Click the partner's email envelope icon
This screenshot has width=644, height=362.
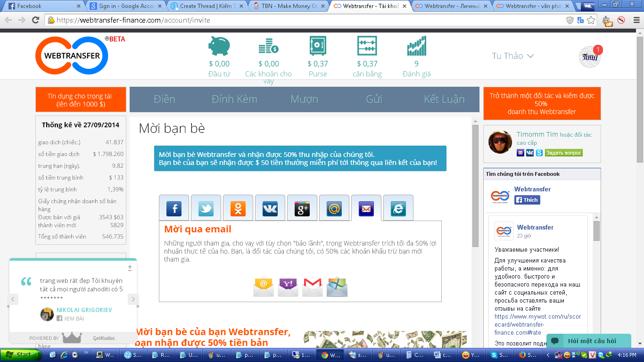point(520,153)
